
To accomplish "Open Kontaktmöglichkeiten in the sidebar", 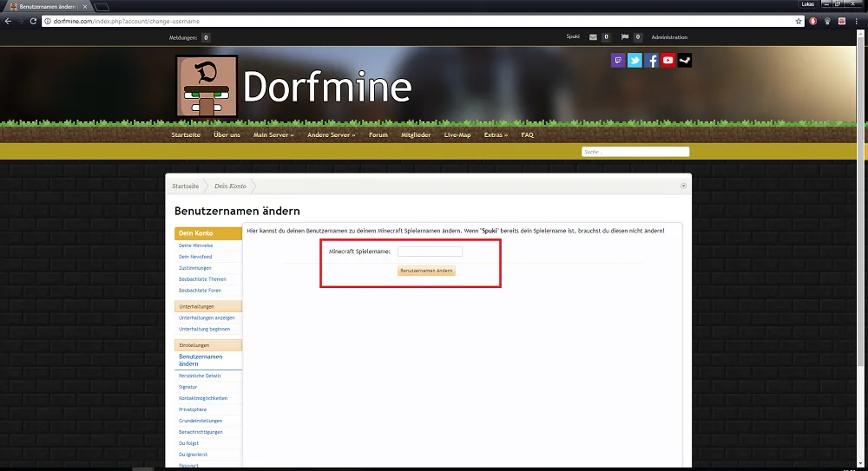I will (203, 398).
